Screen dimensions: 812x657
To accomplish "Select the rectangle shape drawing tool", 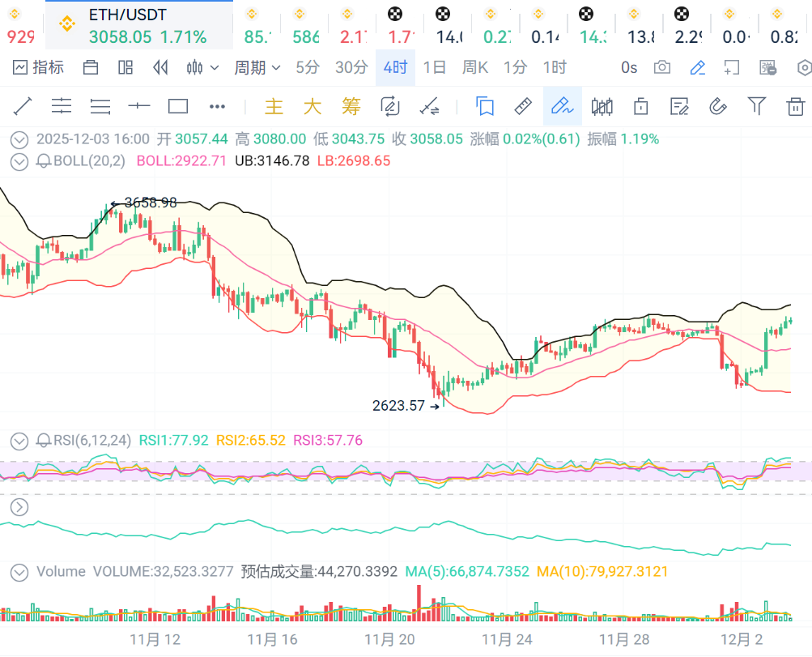I will click(x=177, y=106).
